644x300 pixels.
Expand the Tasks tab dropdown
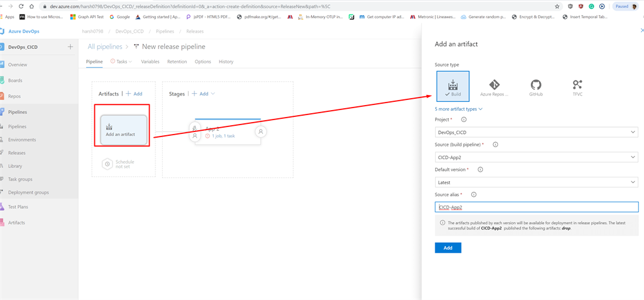coord(130,62)
